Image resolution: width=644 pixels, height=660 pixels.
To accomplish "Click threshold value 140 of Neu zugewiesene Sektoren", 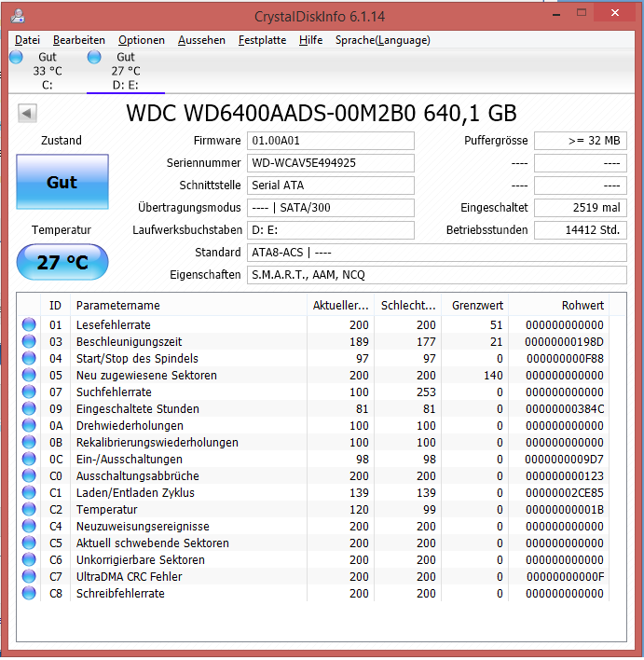I will coord(493,375).
